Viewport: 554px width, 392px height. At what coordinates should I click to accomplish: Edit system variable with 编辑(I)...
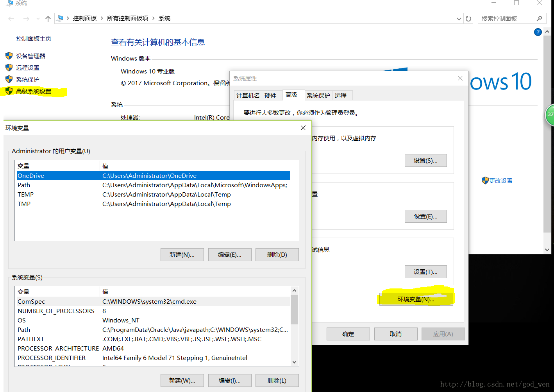(230, 380)
